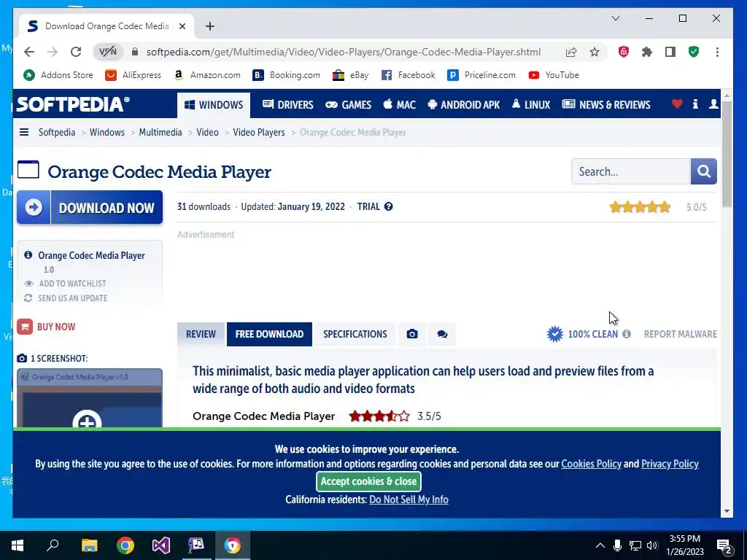Toggle Add to Watchlist eye option
The height and width of the screenshot is (560, 747).
click(x=65, y=284)
